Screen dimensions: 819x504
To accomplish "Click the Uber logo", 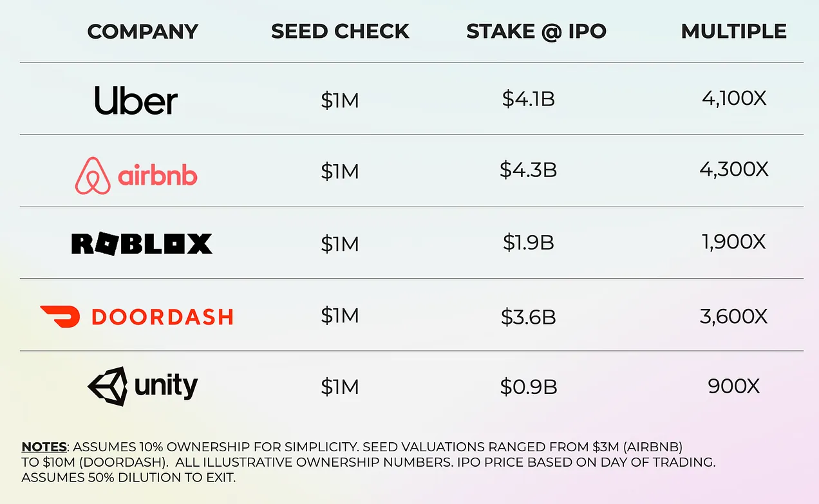I will 136,101.
